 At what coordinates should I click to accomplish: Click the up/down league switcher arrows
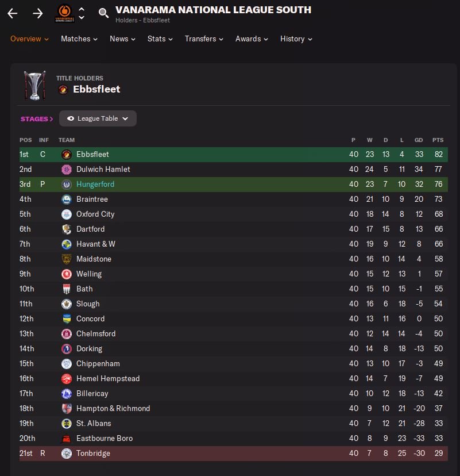pos(82,13)
